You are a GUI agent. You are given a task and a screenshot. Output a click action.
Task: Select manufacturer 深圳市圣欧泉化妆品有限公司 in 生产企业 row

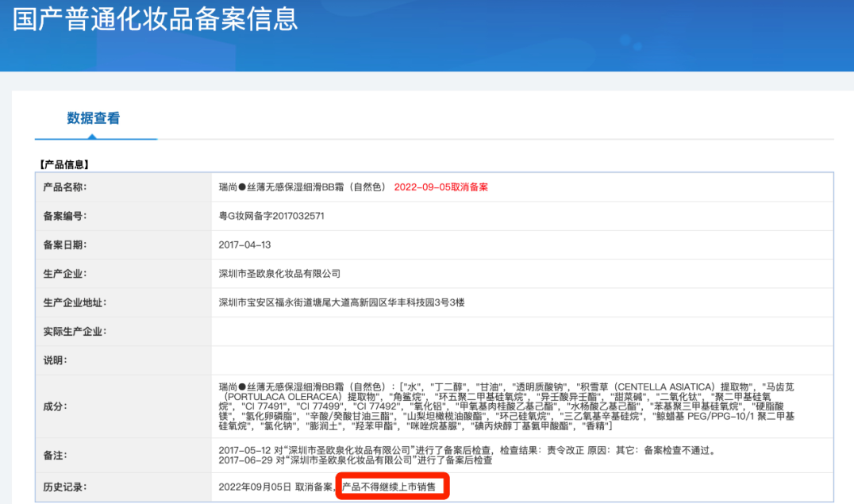(x=279, y=274)
